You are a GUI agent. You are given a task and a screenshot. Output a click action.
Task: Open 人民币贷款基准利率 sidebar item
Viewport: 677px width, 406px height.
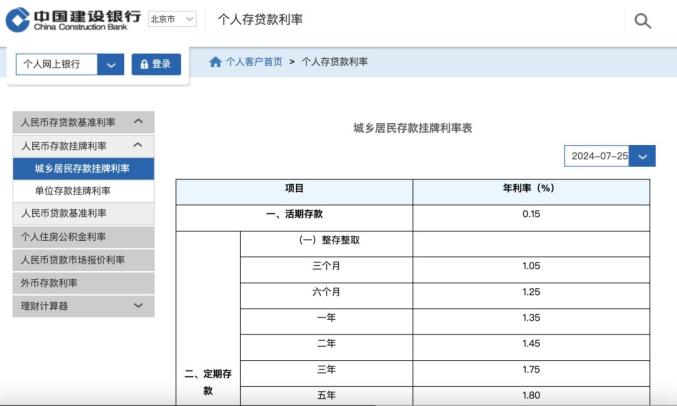tap(64, 214)
